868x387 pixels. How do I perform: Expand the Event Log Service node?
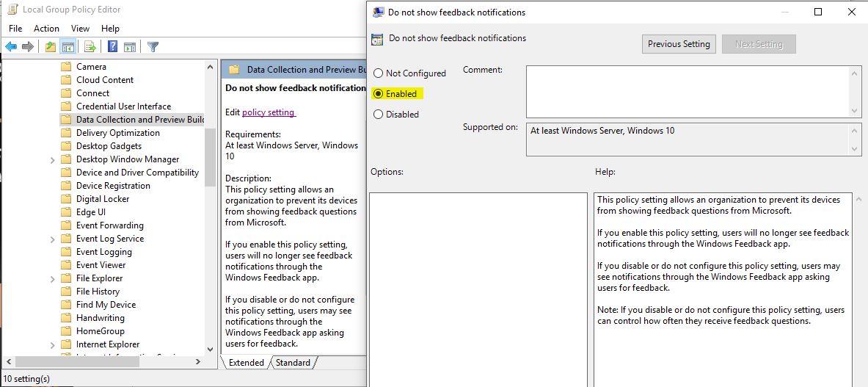tap(53, 239)
